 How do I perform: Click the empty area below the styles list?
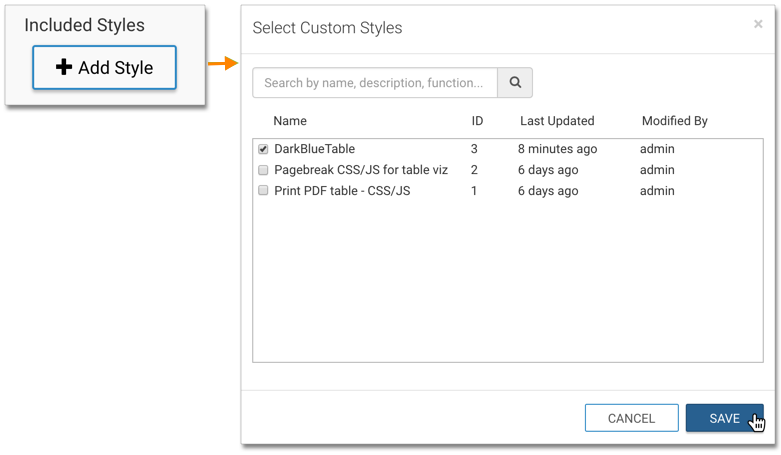pyautogui.click(x=508, y=290)
